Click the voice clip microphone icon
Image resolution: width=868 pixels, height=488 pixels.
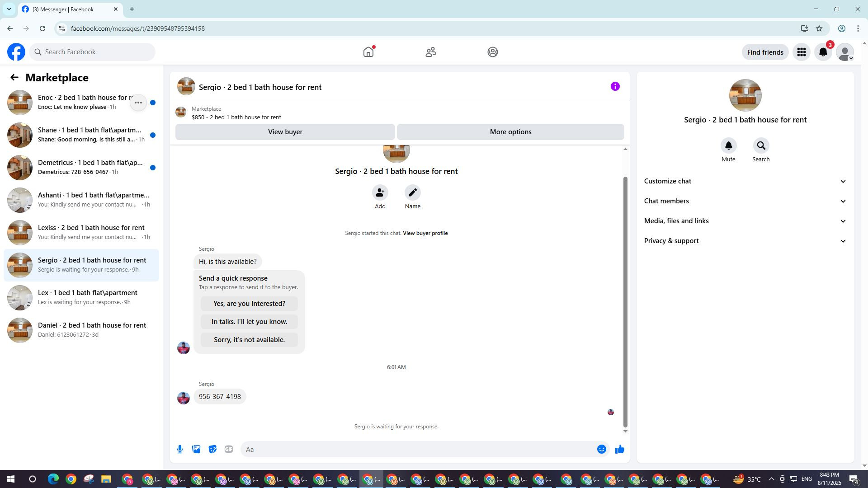click(x=180, y=449)
